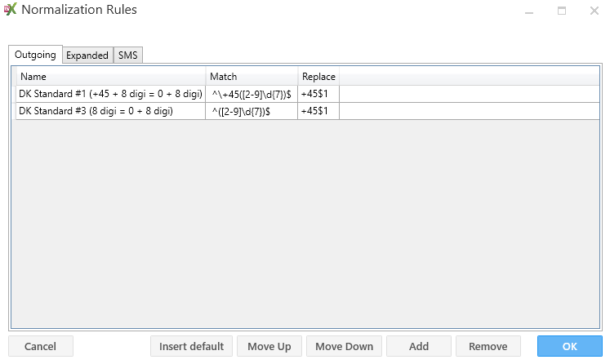610x364 pixels.
Task: Sort by the Name column header
Action: [x=110, y=77]
